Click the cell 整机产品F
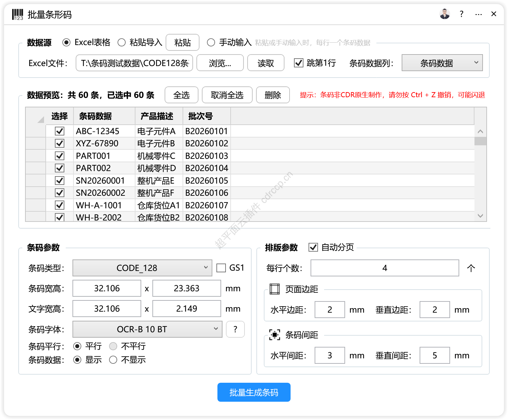 (159, 193)
